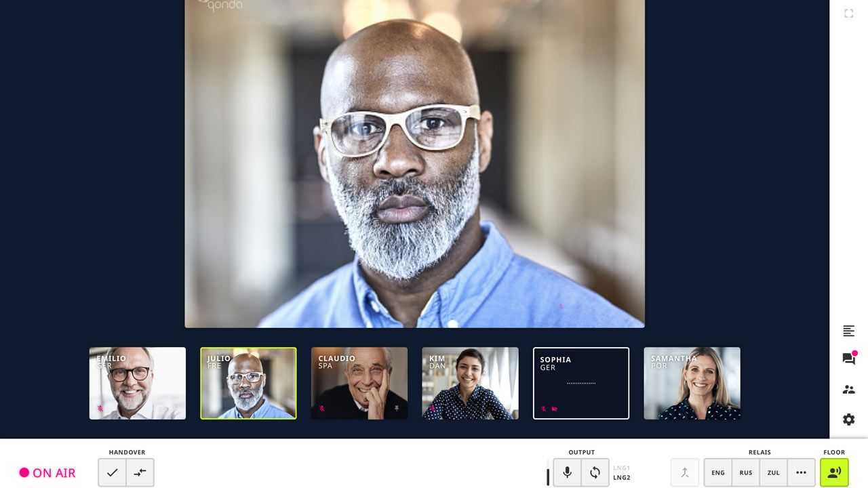Confirm handover with the checkmark button
Viewport: 868px width, 488px height.
[113, 472]
